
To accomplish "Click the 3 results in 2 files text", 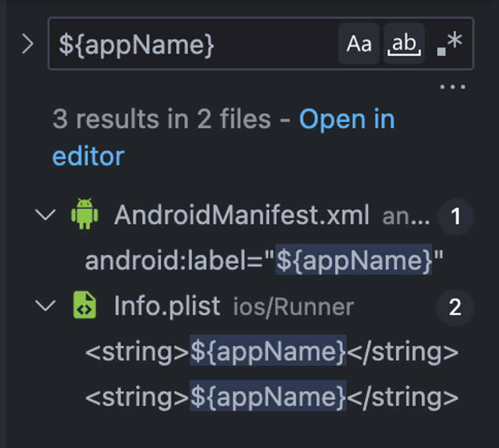I will 161,120.
